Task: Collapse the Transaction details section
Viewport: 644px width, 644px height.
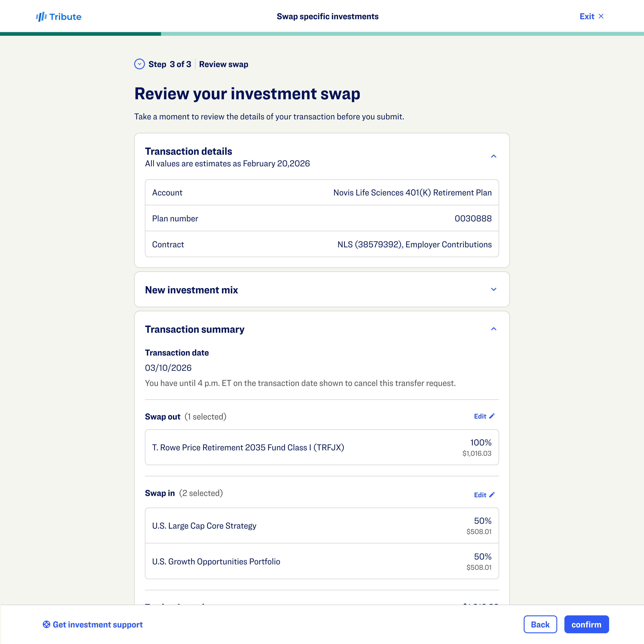Action: pos(494,156)
